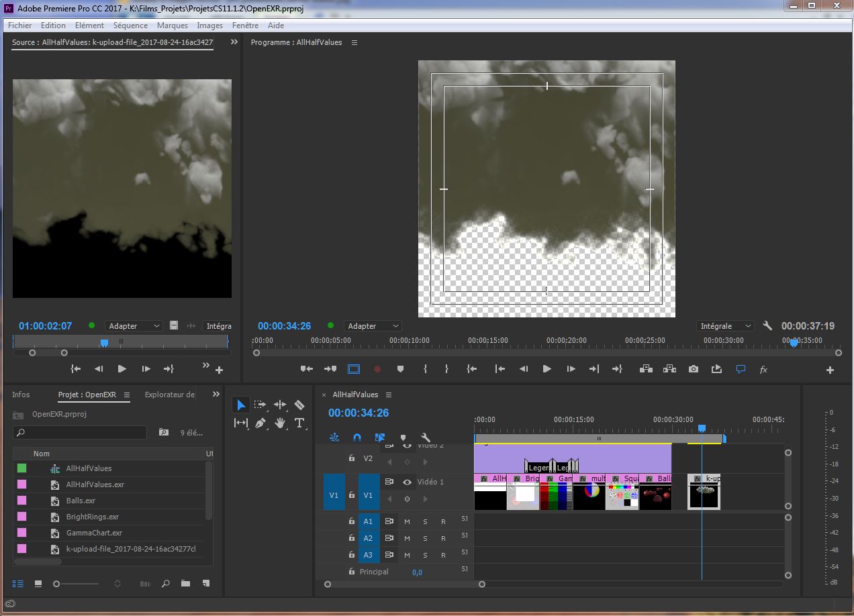The width and height of the screenshot is (854, 616).
Task: Play the clip in the Source monitor
Action: coord(122,368)
